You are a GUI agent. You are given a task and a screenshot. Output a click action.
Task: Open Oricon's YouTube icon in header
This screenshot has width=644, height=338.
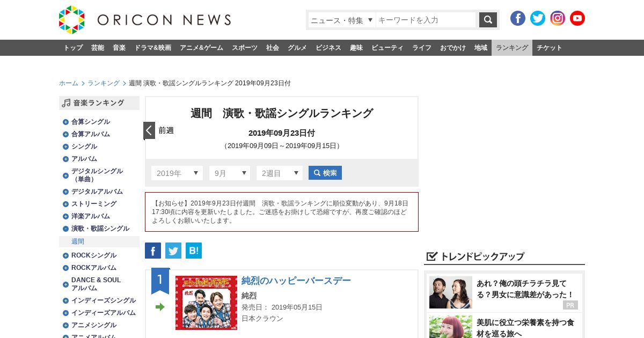577,18
